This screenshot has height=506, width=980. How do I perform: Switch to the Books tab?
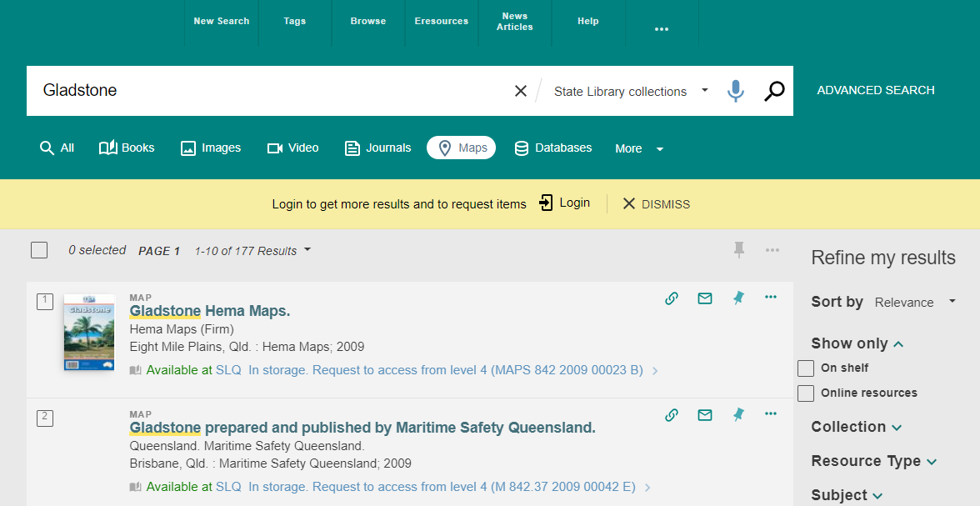tap(127, 148)
